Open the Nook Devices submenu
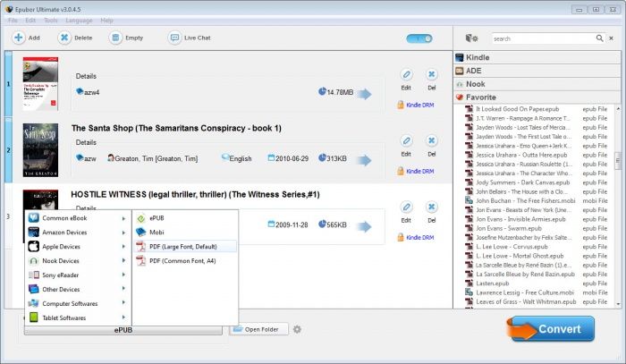This screenshot has height=364, width=626. pos(78,261)
